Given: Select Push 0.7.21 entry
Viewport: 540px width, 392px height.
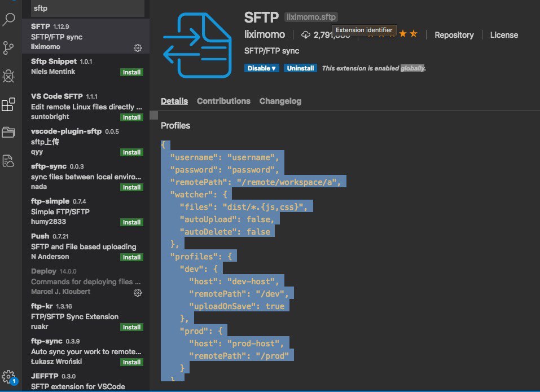Looking at the screenshot, I should pyautogui.click(x=86, y=246).
